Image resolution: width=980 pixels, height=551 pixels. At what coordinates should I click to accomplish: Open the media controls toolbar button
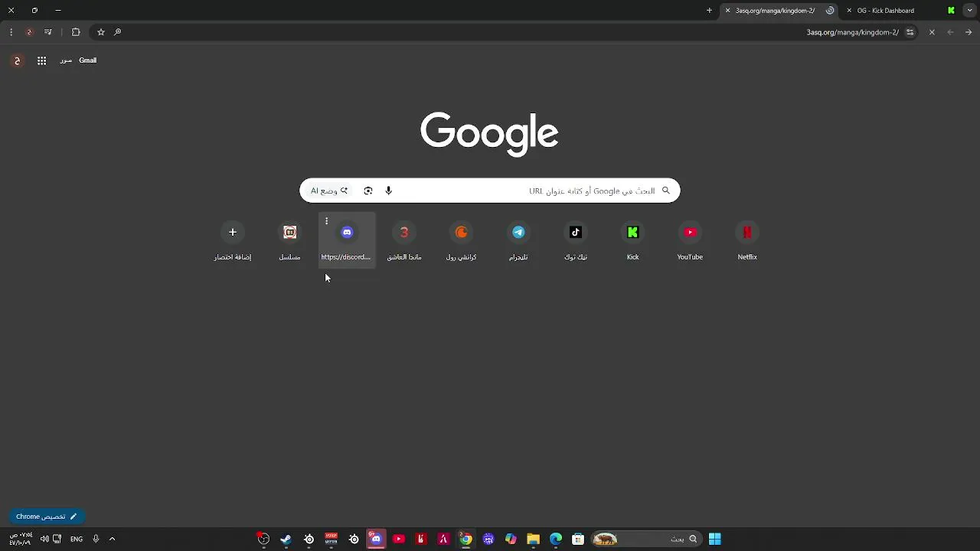click(48, 32)
